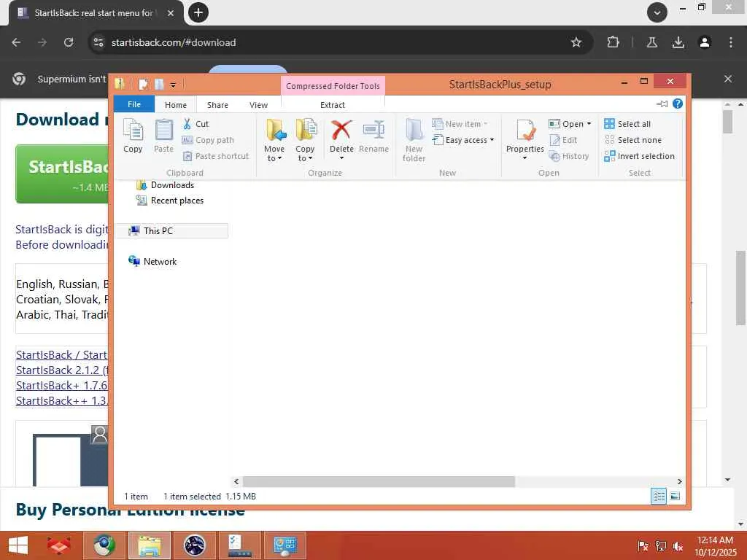
Task: Select Compressed Folder Tools contextual tab
Action: pos(333,86)
